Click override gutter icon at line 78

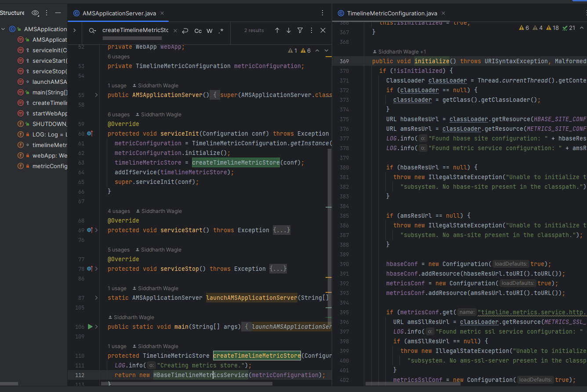click(x=90, y=269)
